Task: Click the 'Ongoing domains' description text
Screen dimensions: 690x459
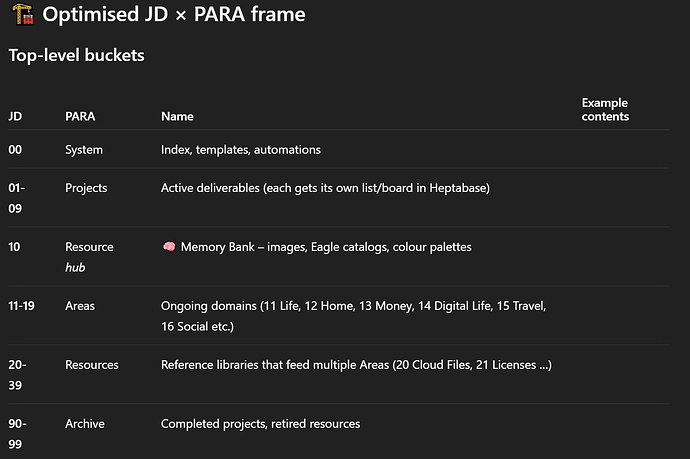Action: pos(353,316)
